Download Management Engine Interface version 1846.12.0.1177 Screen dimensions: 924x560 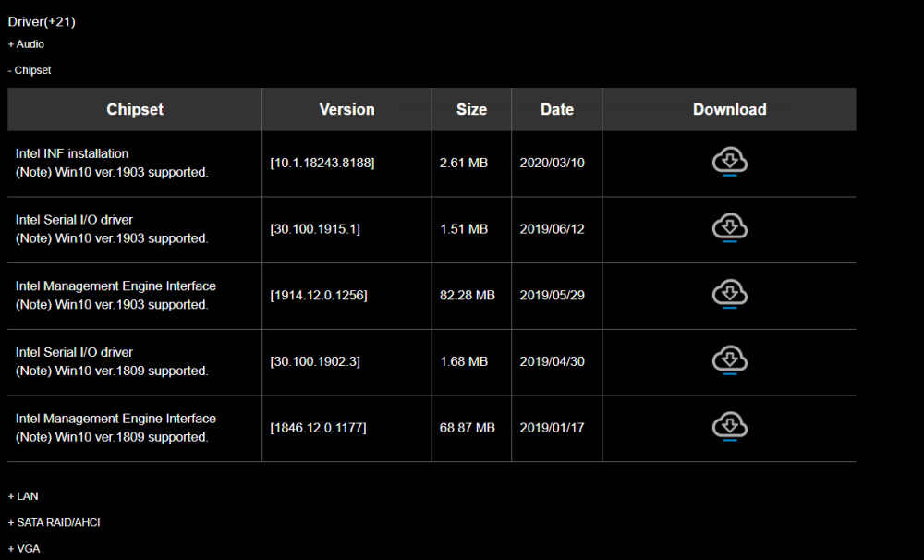pos(730,427)
